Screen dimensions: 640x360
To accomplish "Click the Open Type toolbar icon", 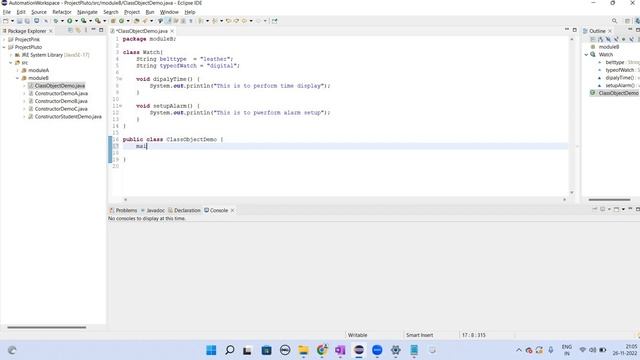I will (x=136, y=21).
